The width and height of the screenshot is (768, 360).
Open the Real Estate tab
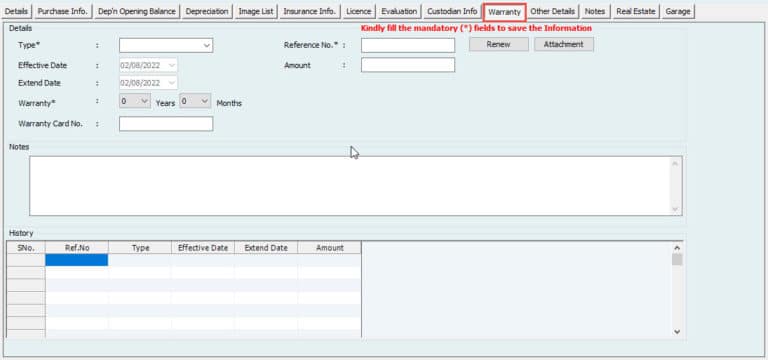click(635, 11)
